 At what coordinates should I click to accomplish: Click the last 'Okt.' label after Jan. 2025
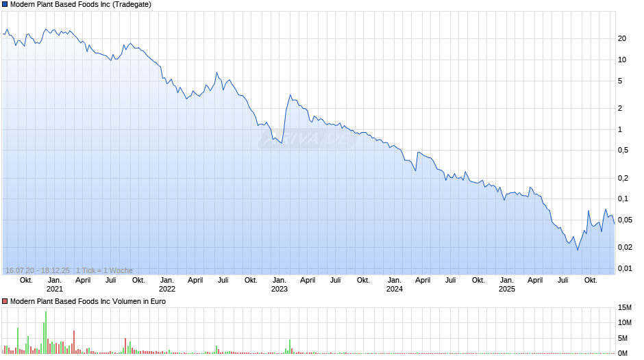591,281
